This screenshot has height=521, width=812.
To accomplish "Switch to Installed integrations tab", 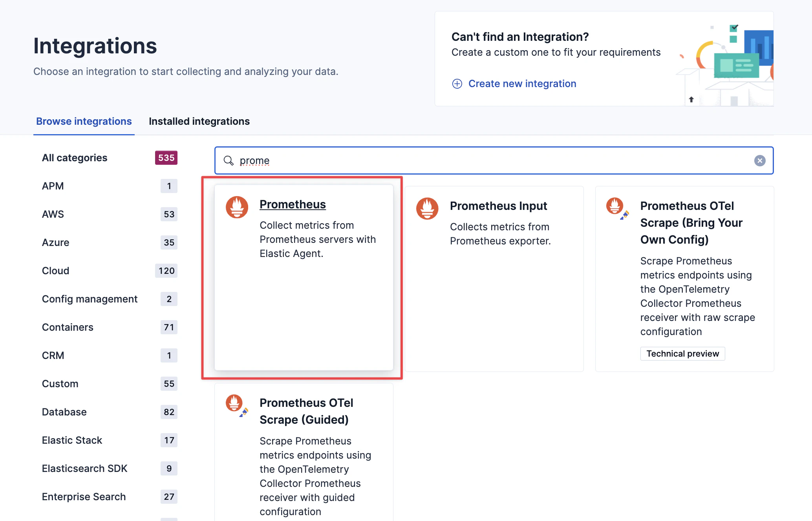I will click(199, 121).
